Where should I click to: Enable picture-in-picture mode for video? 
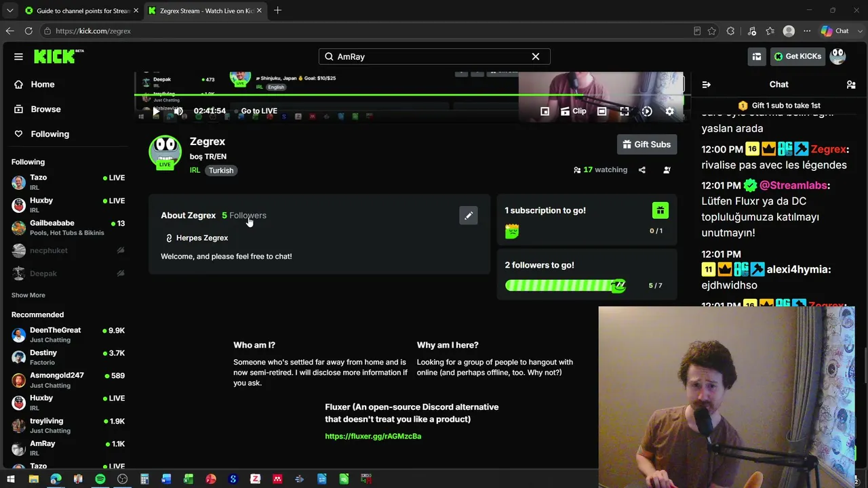(545, 111)
